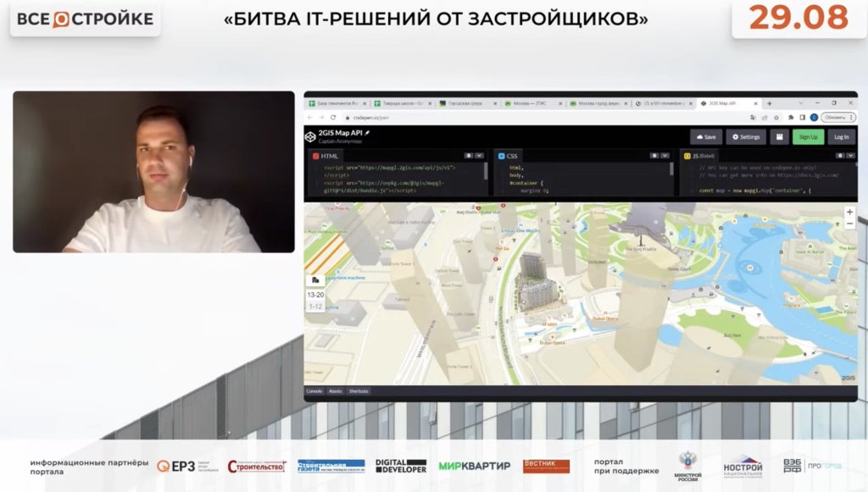Viewport: 868px width, 492px height.
Task: Reload the browser page
Action: pos(333,117)
